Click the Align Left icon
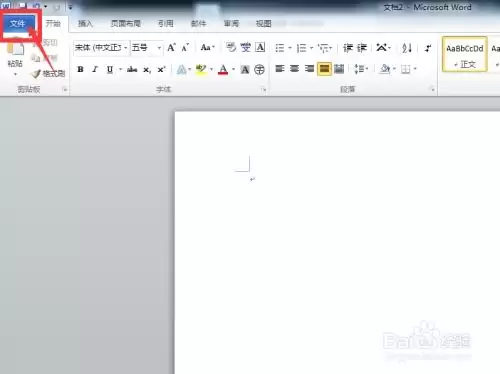This screenshot has height=374, width=500. pyautogui.click(x=280, y=69)
